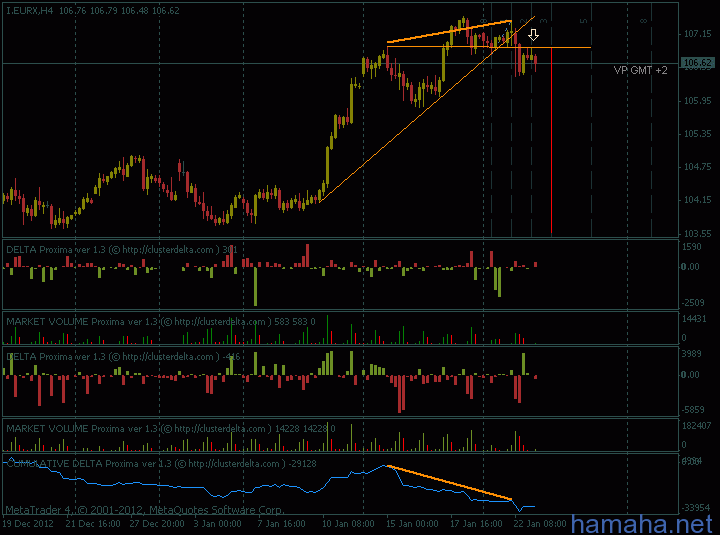Click the first DELTA Proxima label ending 301
Image resolution: width=720 pixels, height=535 pixels.
[122, 250]
